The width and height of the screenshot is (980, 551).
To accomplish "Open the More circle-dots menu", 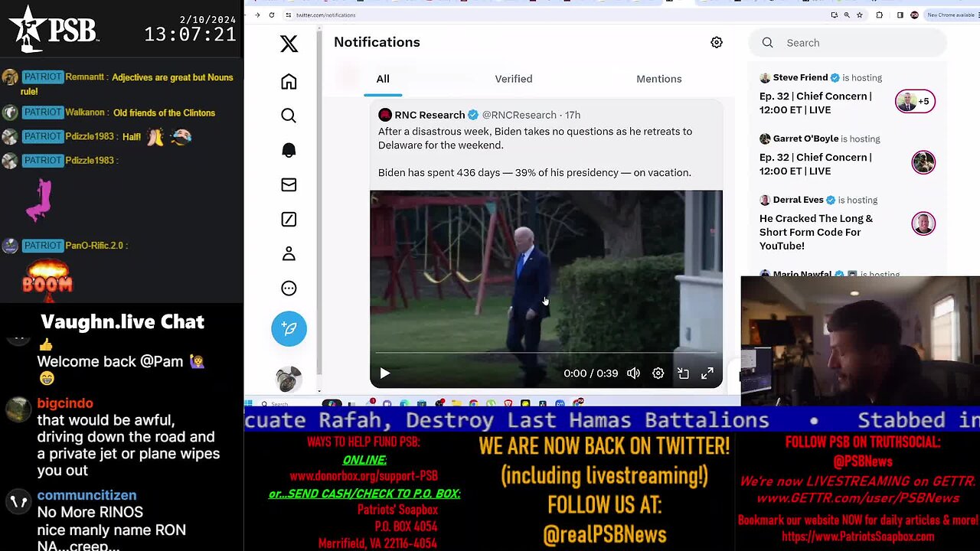I will pyautogui.click(x=289, y=288).
